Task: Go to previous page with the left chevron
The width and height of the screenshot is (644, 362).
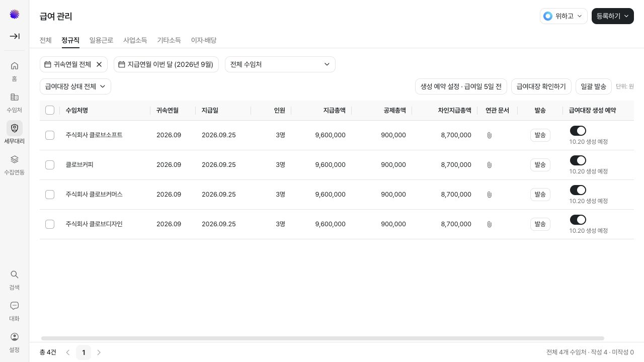Action: pos(68,352)
